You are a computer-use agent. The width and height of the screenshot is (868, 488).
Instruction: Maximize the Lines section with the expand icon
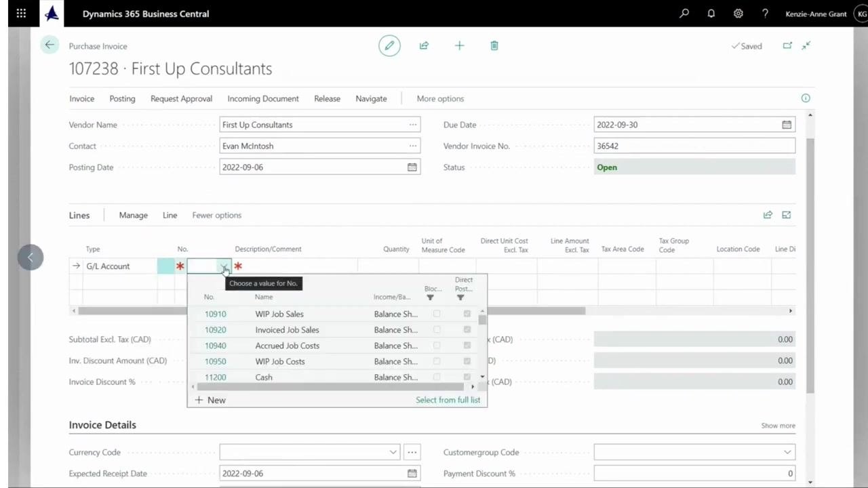(787, 215)
